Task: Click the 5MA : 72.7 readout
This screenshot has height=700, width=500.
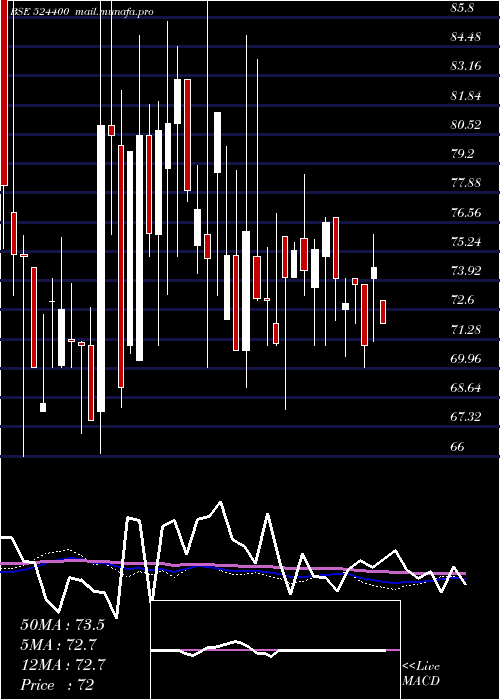Action: (x=59, y=645)
